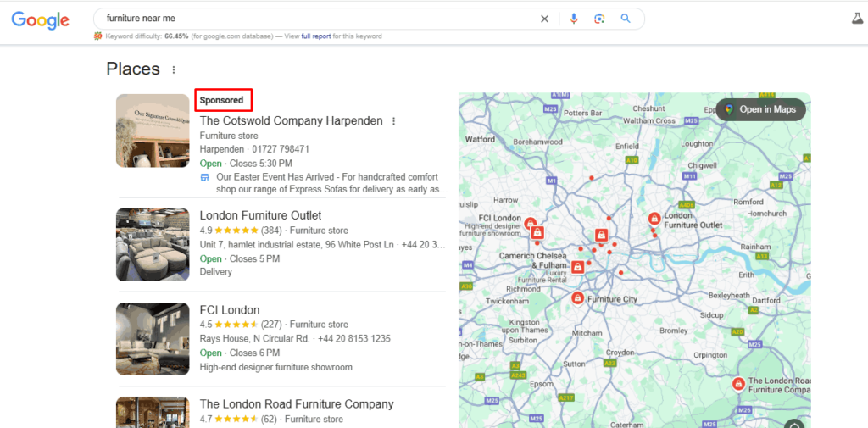Image resolution: width=868 pixels, height=428 pixels.
Task: Click the London Road Furniture Company thumbnail
Action: (153, 412)
